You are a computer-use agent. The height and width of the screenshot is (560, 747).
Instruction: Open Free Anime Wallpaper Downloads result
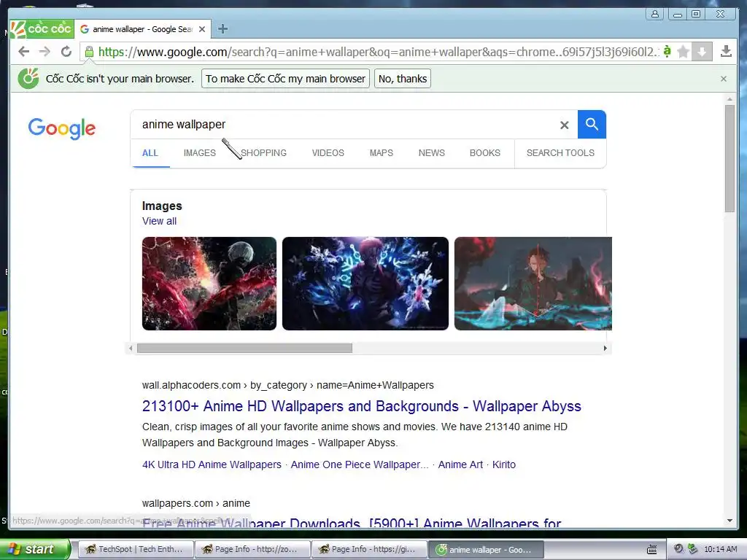pos(352,523)
